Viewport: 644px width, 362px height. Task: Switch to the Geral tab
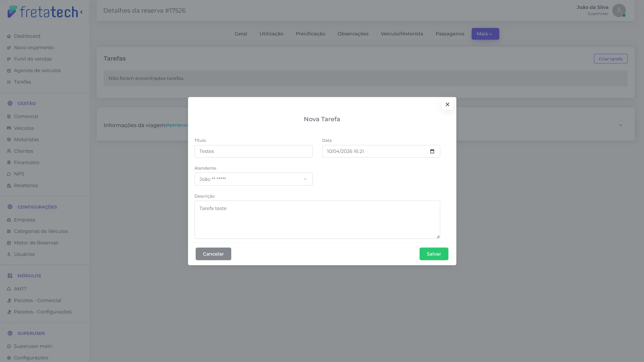(x=241, y=34)
